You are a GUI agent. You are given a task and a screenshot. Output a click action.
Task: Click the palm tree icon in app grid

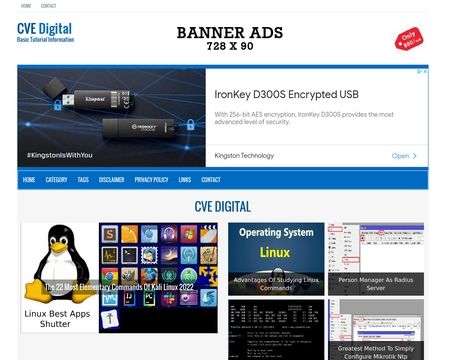tap(110, 318)
